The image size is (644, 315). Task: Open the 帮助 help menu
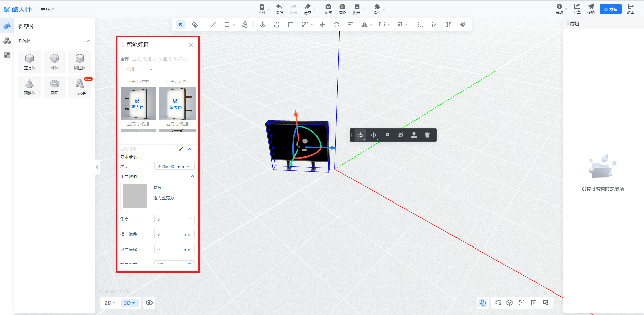tap(559, 9)
